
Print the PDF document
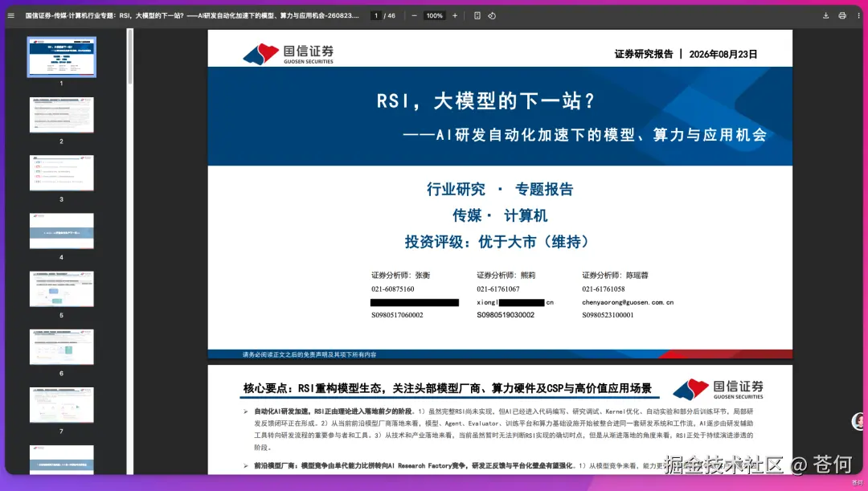842,15
